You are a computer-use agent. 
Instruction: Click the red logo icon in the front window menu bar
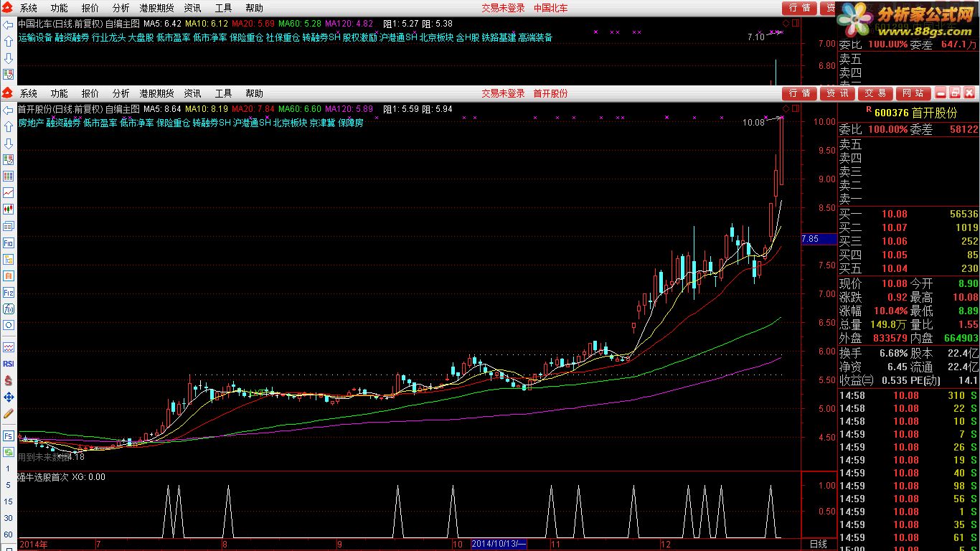[7, 93]
